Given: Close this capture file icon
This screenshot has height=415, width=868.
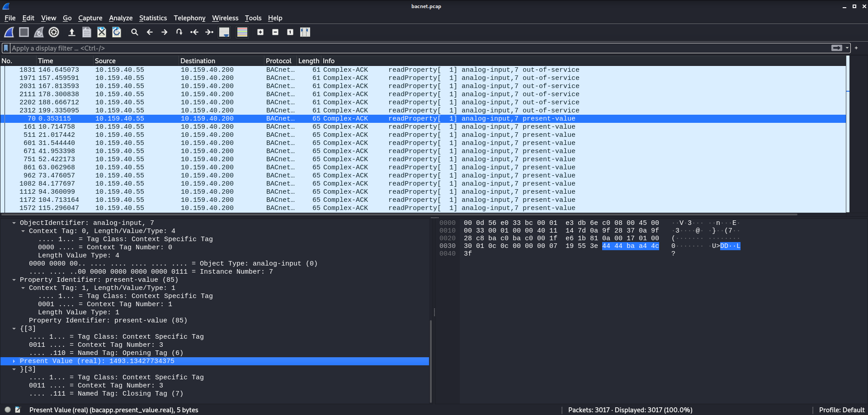Looking at the screenshot, I should (x=102, y=32).
